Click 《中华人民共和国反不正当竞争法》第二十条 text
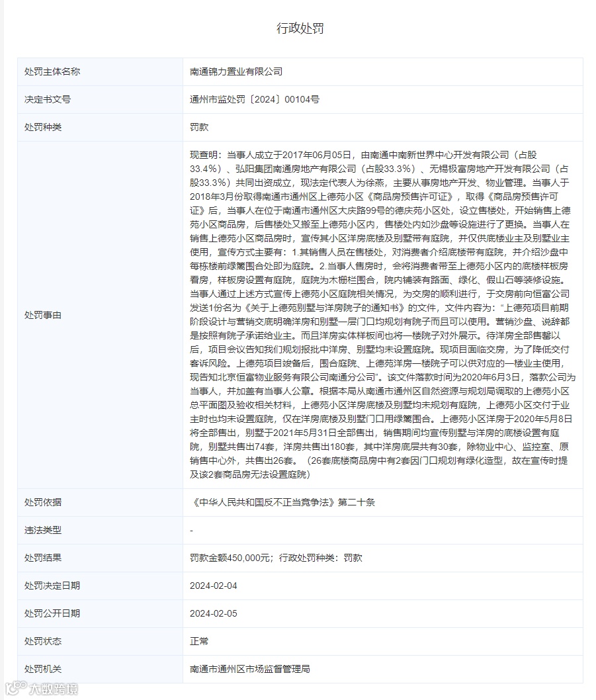596x700 pixels. (x=282, y=502)
